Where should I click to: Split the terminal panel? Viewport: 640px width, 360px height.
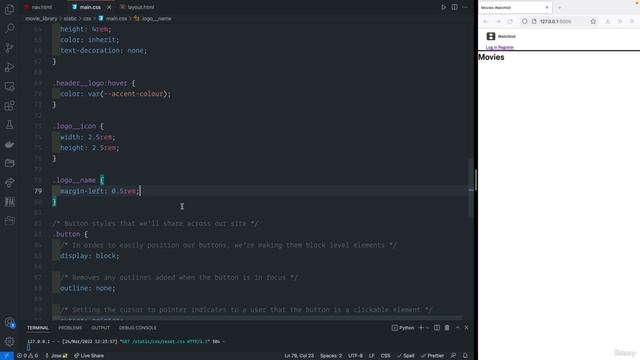[437, 328]
